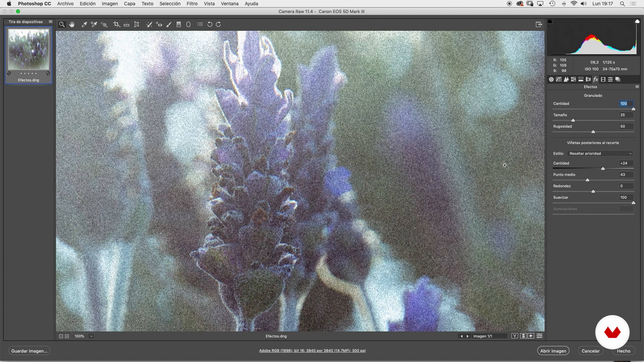Select the Red Eye Removal tool

(x=159, y=24)
